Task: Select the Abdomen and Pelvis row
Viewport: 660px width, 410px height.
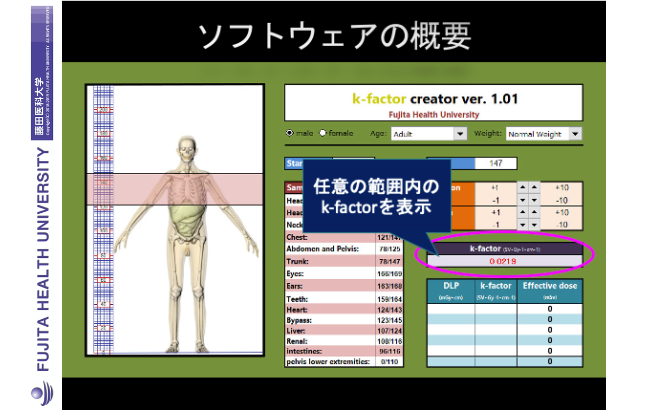Action: [x=330, y=248]
